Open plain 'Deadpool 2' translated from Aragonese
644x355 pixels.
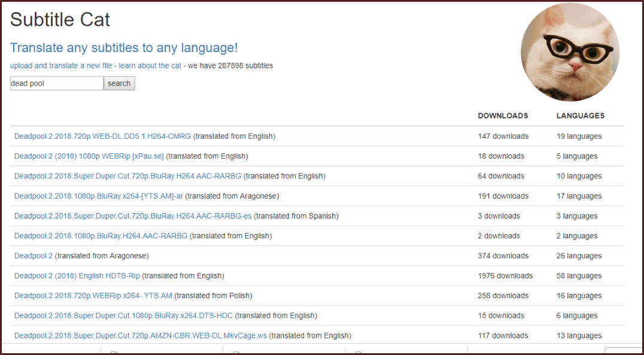point(34,256)
